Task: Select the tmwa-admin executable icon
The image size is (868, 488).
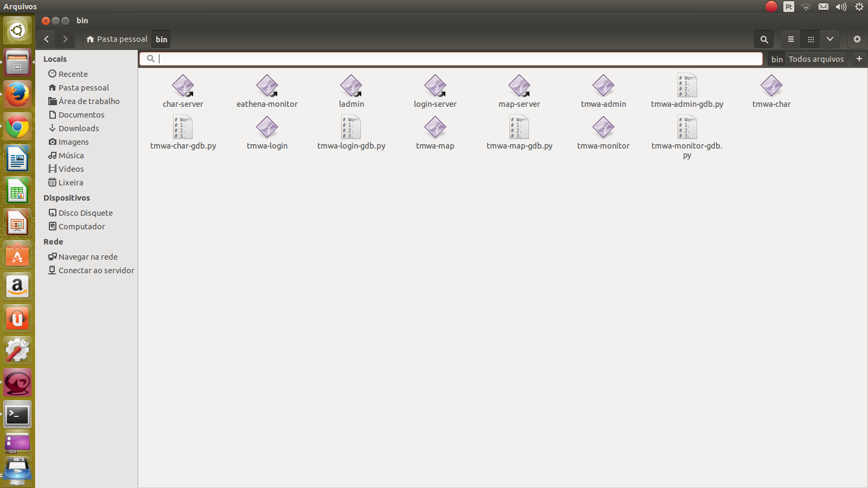Action: point(603,86)
